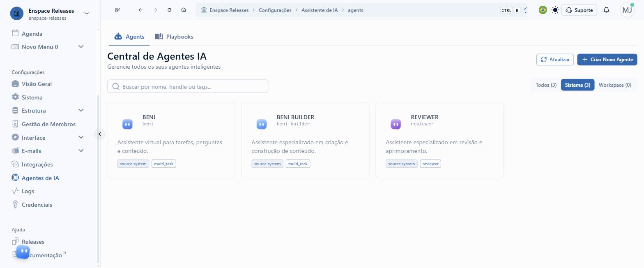644x268 pixels.
Task: Click Assistente de IA breadcrumb
Action: [320, 10]
